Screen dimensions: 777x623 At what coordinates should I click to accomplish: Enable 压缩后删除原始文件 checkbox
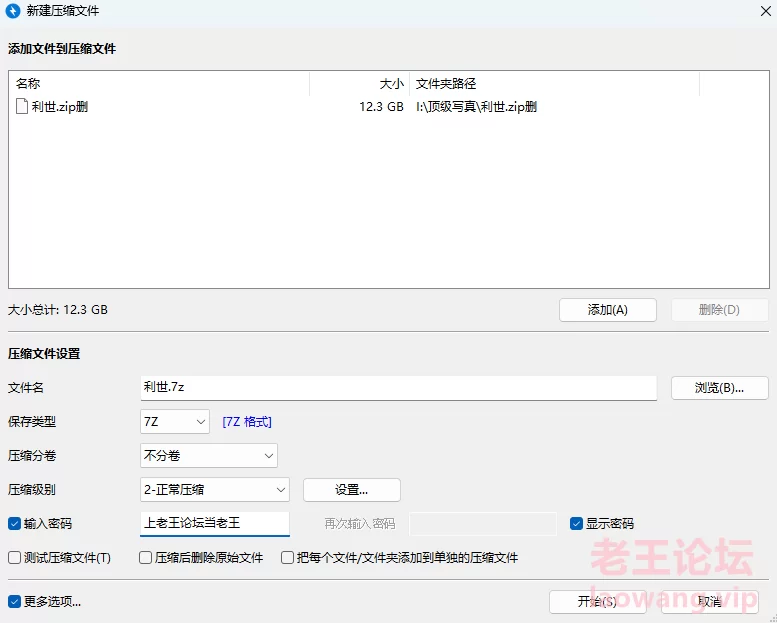tap(146, 557)
